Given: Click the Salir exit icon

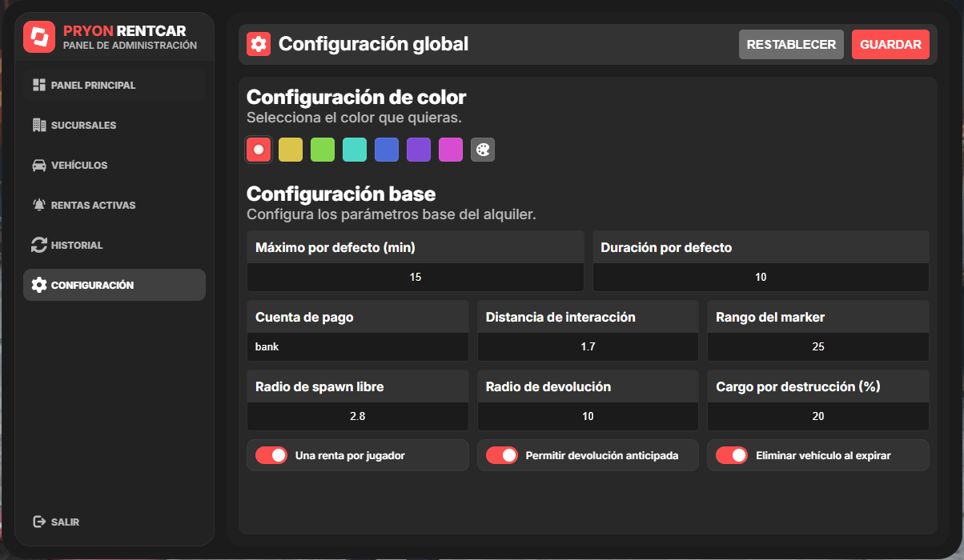Looking at the screenshot, I should pyautogui.click(x=38, y=522).
